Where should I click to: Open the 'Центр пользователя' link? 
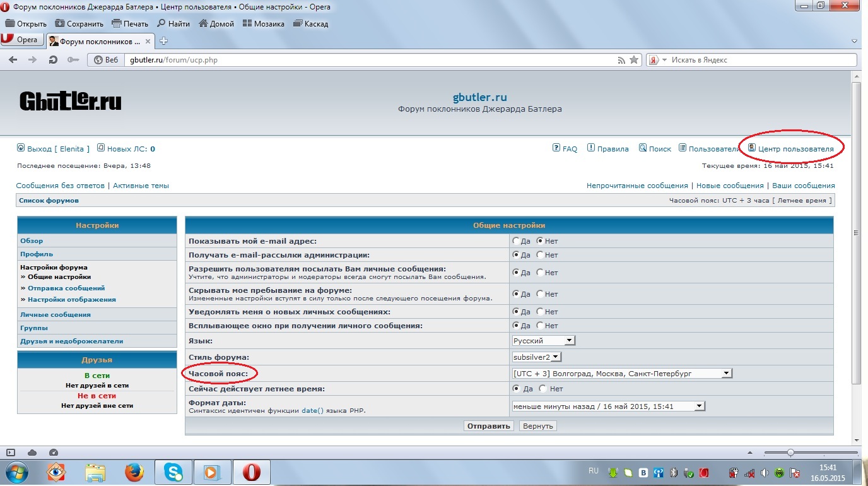795,149
